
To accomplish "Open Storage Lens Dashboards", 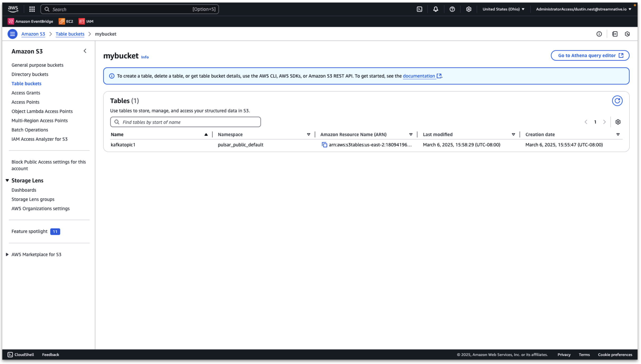I will (24, 190).
